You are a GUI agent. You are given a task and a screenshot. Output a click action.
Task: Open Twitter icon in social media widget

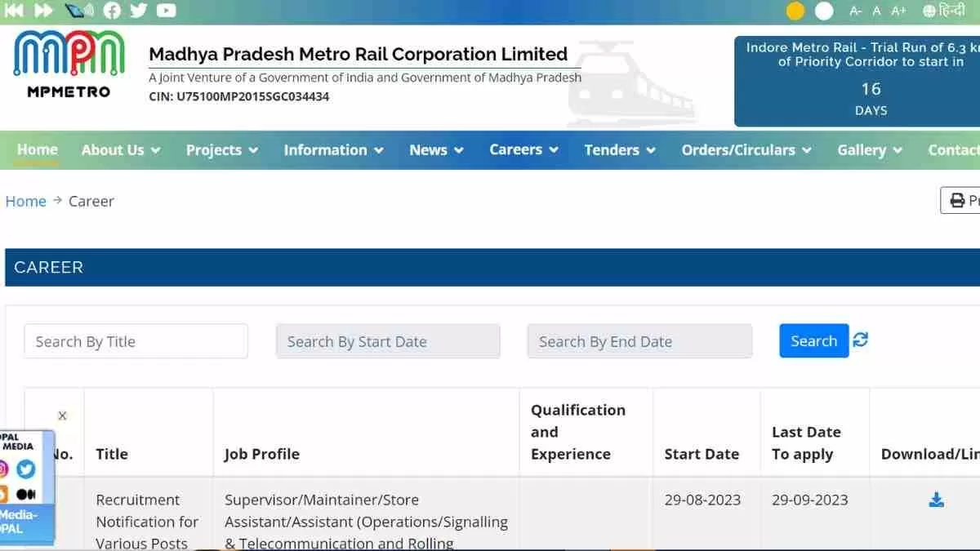click(26, 469)
